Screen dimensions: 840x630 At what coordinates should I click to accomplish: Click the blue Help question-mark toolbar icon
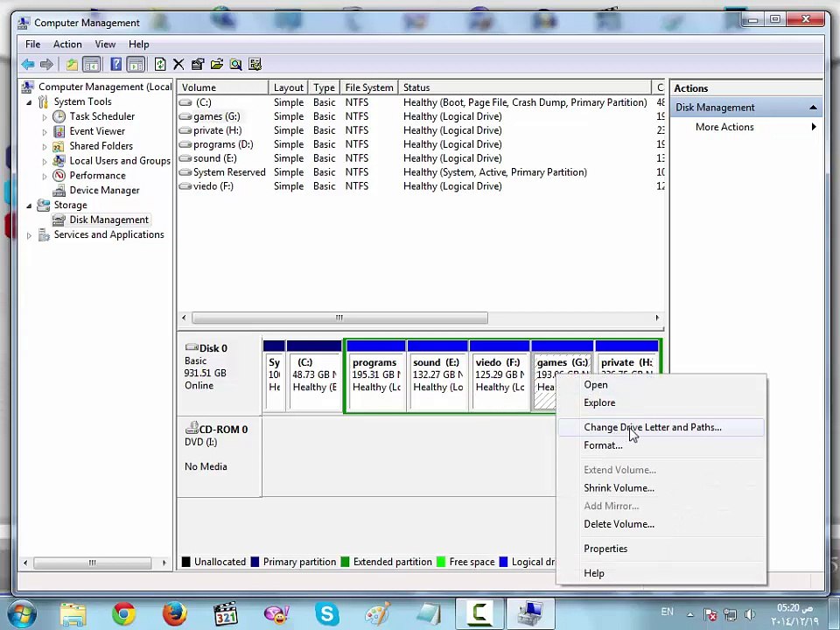115,65
